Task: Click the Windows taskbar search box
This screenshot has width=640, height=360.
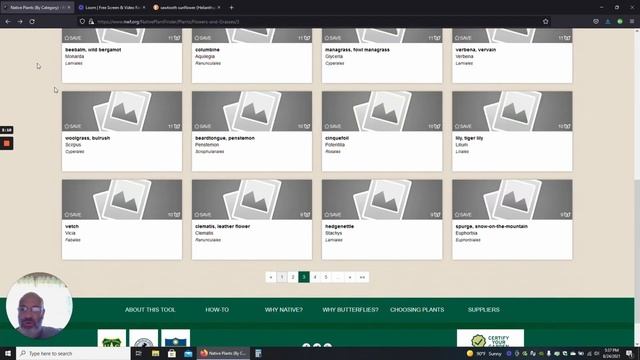Action: pos(73,353)
